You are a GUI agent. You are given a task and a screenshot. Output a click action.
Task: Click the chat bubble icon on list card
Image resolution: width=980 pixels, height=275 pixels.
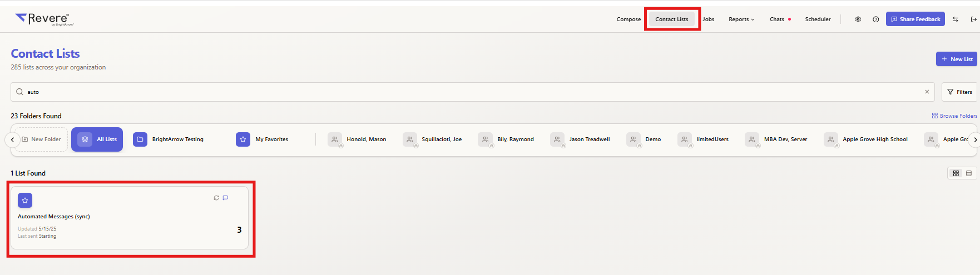pyautogui.click(x=225, y=198)
